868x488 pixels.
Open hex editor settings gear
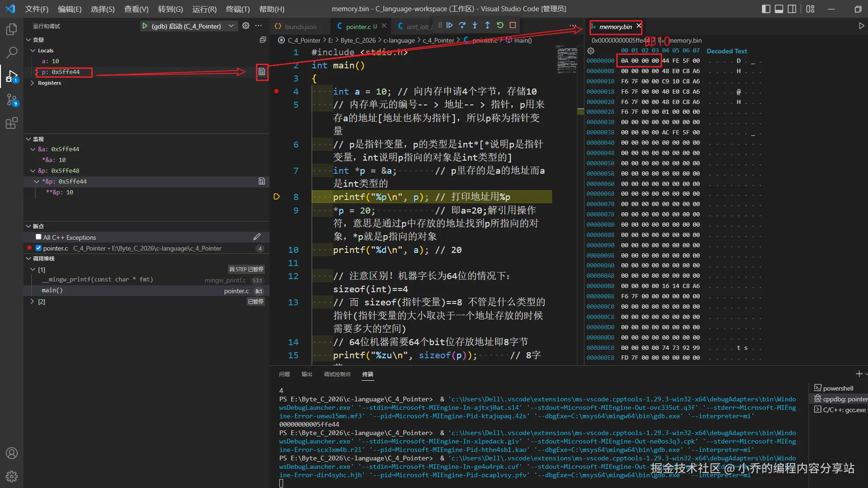(591, 51)
